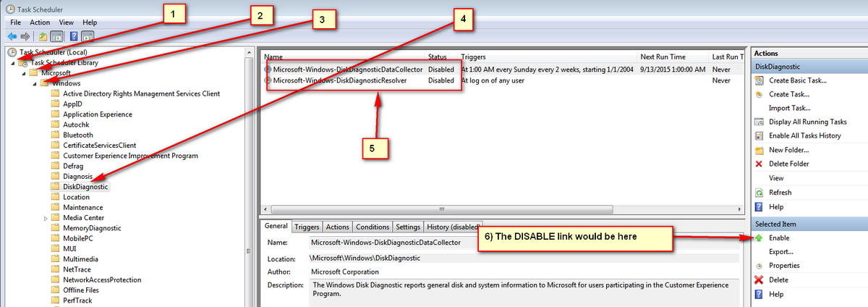The height and width of the screenshot is (307, 868).
Task: Click the console tree scroll-up arrow
Action: tap(250, 51)
